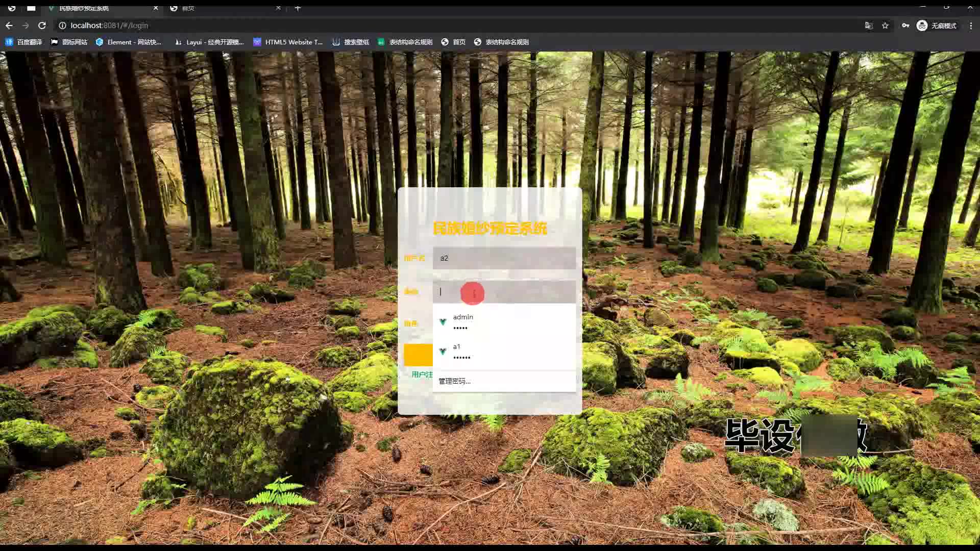This screenshot has width=980, height=551.
Task: Click the username field containing a2
Action: (504, 258)
